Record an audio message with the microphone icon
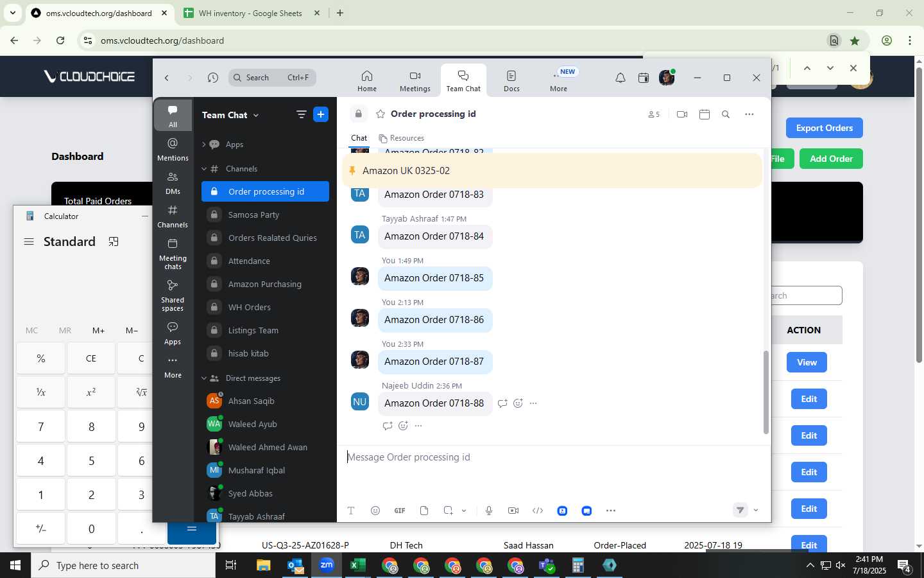The width and height of the screenshot is (924, 578). [x=489, y=511]
